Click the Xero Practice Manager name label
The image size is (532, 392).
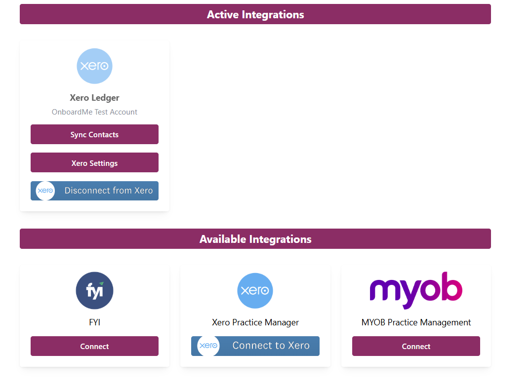tap(255, 322)
